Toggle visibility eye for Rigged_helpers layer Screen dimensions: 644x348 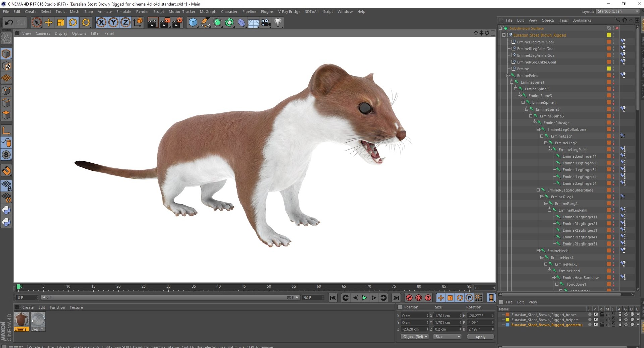(596, 320)
